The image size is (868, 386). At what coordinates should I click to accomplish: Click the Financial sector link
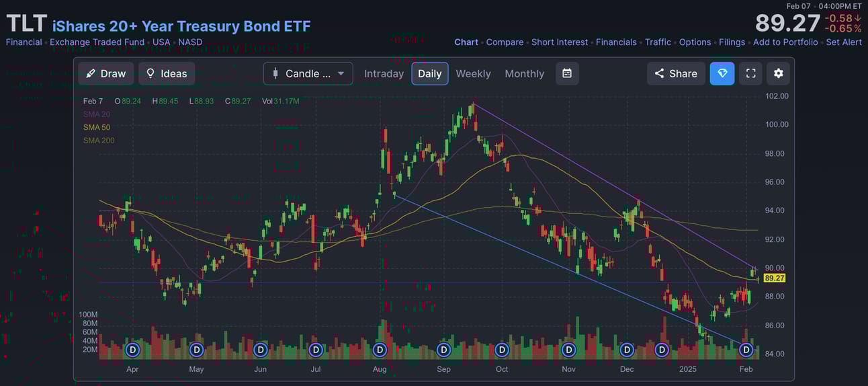[24, 42]
